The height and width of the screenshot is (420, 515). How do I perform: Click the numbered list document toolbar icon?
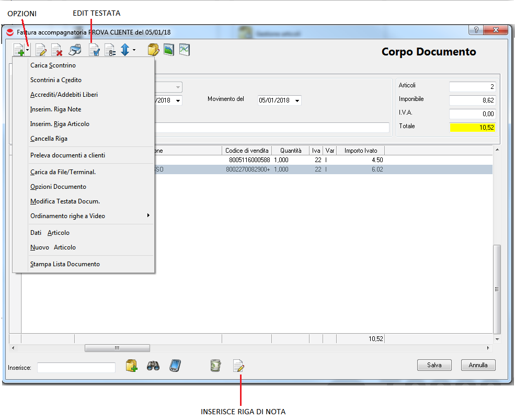pos(110,50)
